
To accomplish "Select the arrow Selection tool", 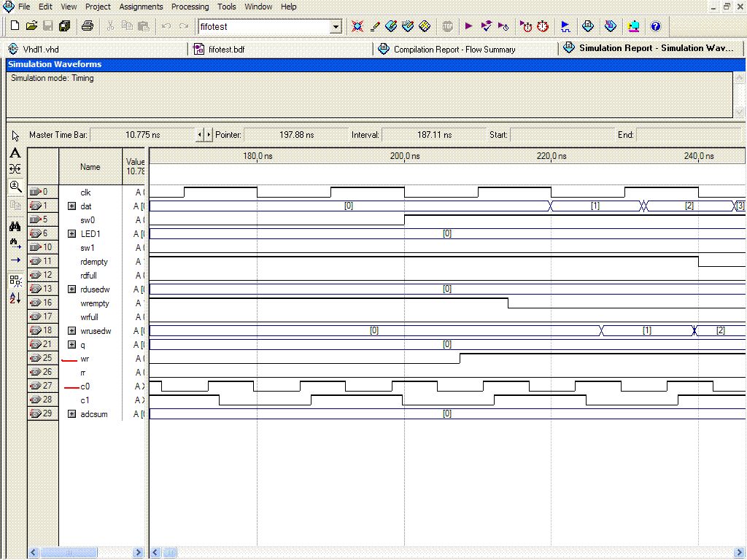I will pos(15,136).
